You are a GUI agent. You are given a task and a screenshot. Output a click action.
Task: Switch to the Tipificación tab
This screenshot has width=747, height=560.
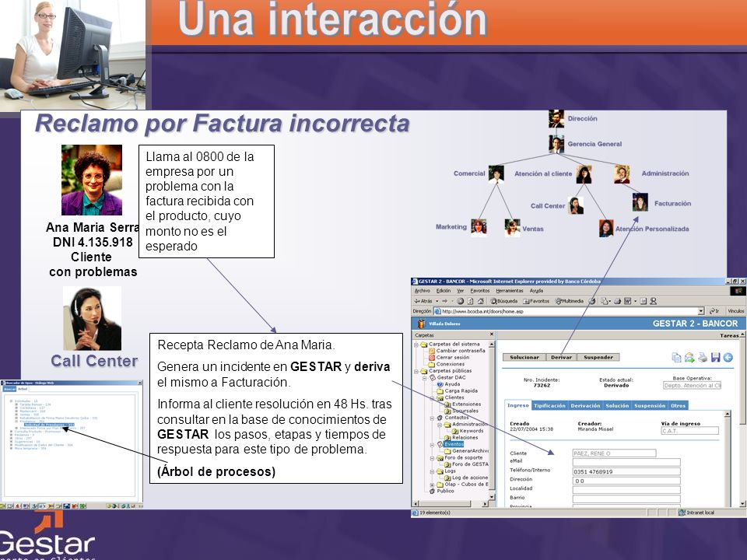549,405
